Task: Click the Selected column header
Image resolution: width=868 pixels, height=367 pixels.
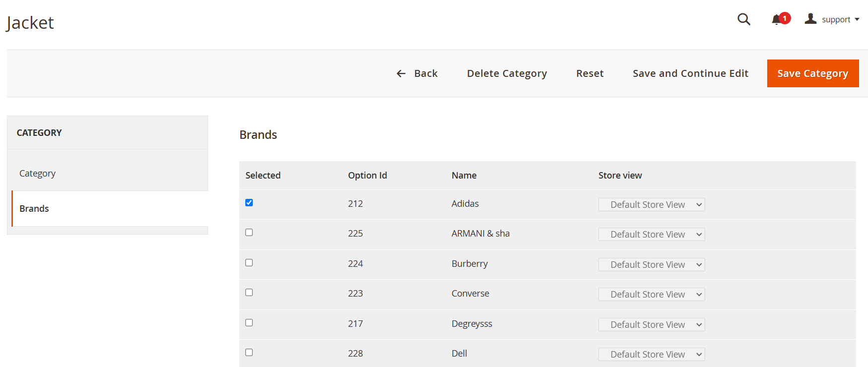Action: click(x=263, y=176)
